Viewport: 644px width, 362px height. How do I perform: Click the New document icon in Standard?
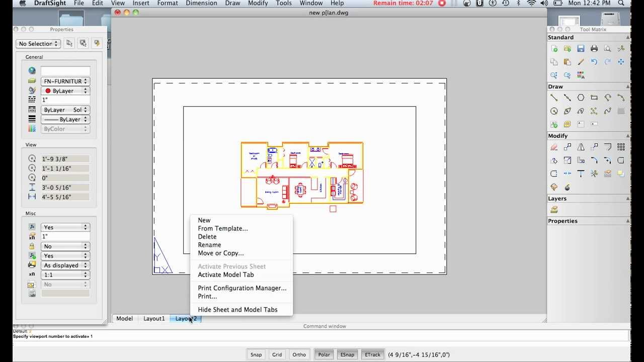coord(554,49)
